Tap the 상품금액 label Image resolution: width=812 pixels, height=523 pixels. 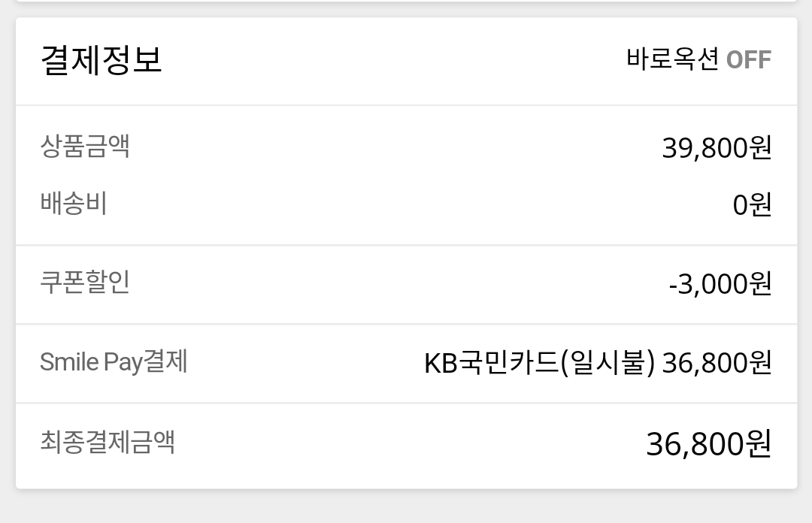click(85, 145)
